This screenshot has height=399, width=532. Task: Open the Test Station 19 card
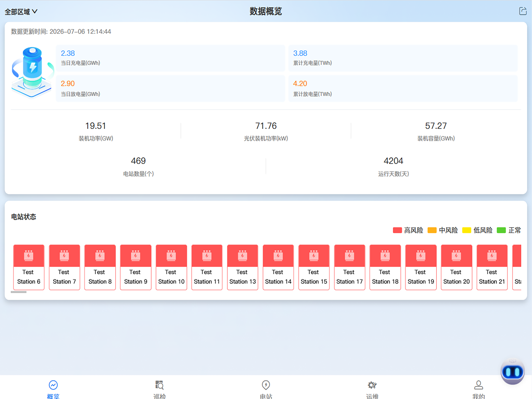click(421, 267)
